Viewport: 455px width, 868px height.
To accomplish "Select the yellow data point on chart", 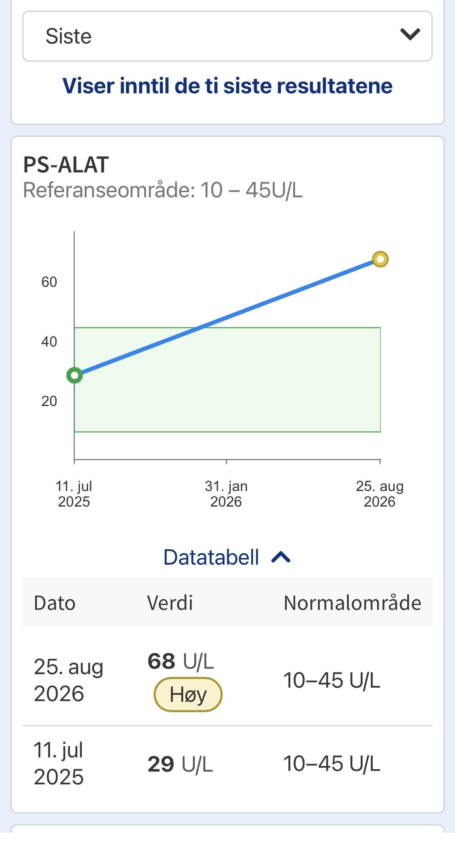I will point(380,259).
